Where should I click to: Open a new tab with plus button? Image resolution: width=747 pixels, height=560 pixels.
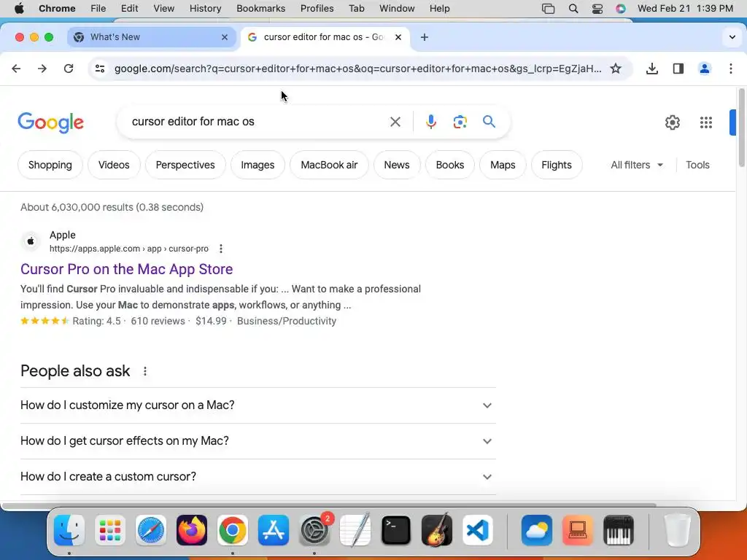pyautogui.click(x=424, y=37)
